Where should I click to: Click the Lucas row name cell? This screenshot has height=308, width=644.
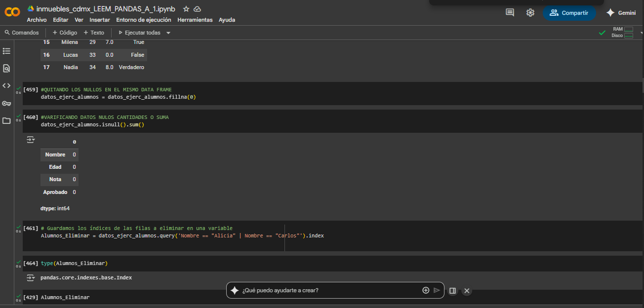[71, 55]
